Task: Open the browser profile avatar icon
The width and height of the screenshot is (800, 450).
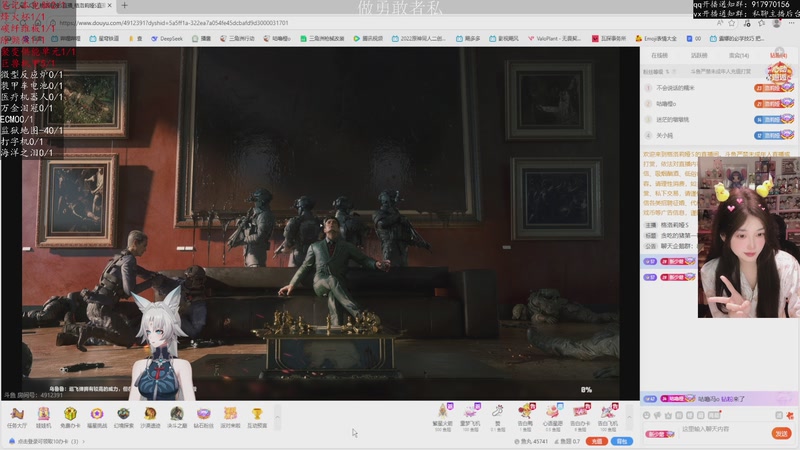Action: point(777,23)
